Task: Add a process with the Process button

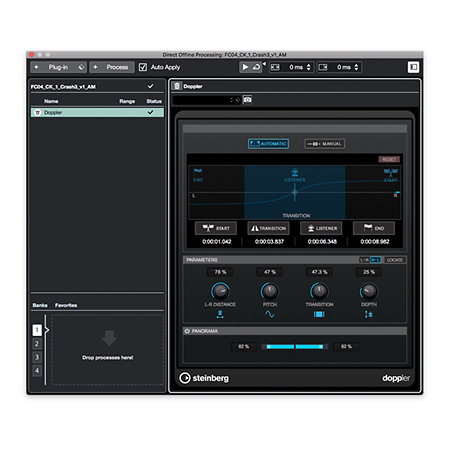Action: click(x=112, y=67)
